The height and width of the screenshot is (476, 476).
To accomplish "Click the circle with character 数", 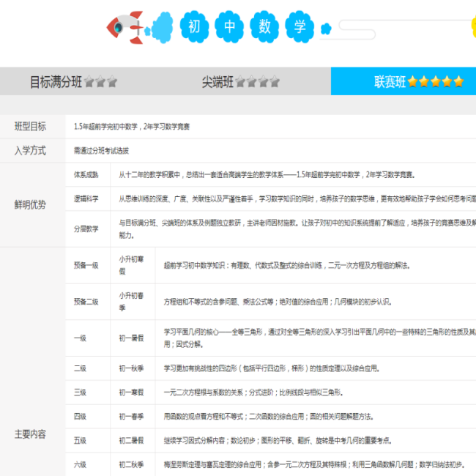I will pos(264,28).
